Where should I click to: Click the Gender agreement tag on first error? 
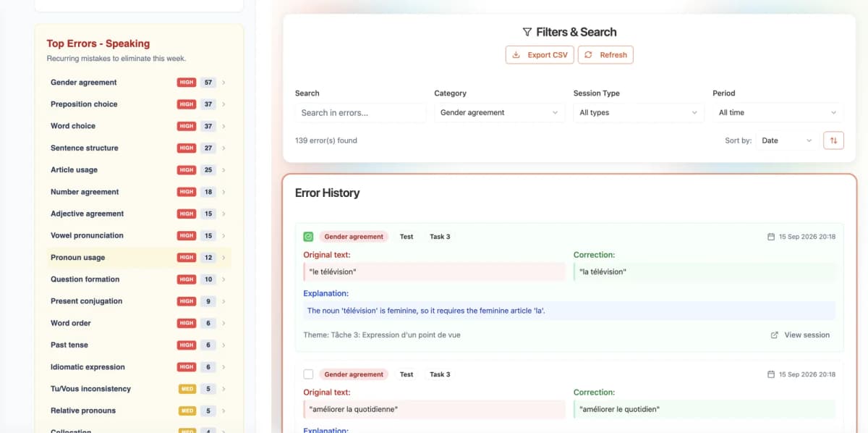click(x=354, y=237)
